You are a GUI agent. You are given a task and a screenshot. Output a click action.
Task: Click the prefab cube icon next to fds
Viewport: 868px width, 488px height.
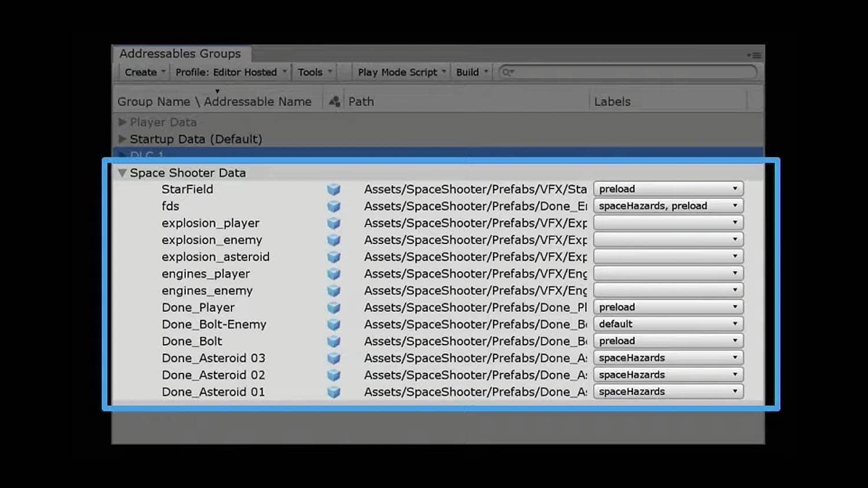334,206
